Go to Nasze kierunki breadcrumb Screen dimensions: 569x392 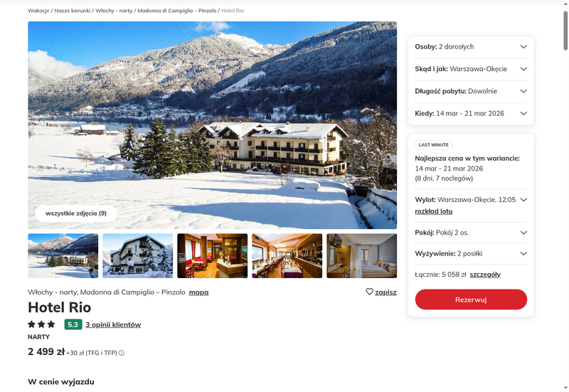point(73,11)
